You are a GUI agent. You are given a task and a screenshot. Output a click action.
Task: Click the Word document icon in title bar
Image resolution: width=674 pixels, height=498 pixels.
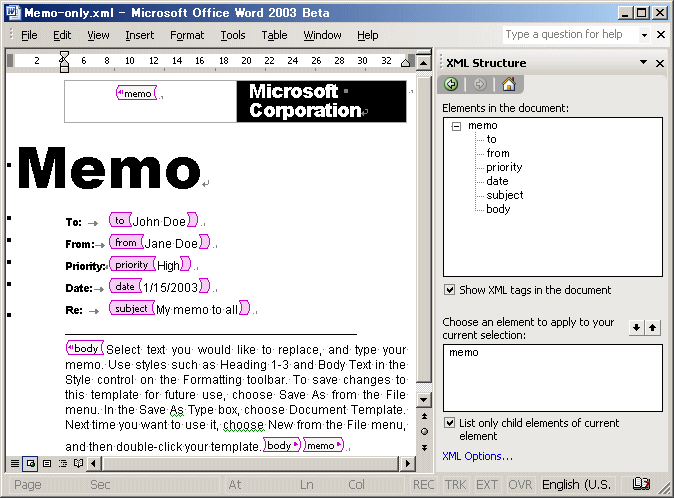click(13, 12)
